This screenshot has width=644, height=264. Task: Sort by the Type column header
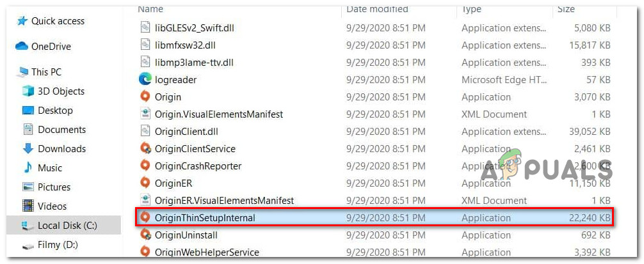[x=472, y=9]
